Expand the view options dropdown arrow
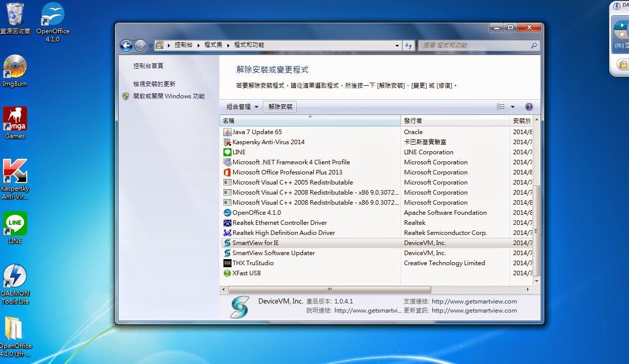The height and width of the screenshot is (364, 629). click(512, 107)
